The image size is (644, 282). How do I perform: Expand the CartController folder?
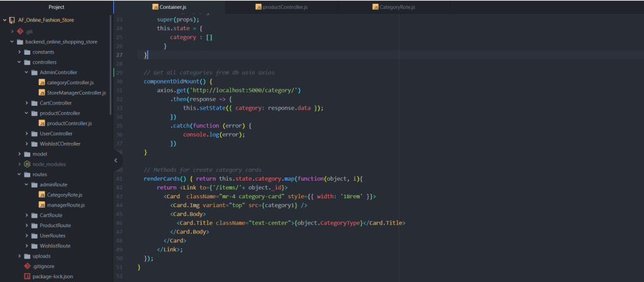point(26,103)
